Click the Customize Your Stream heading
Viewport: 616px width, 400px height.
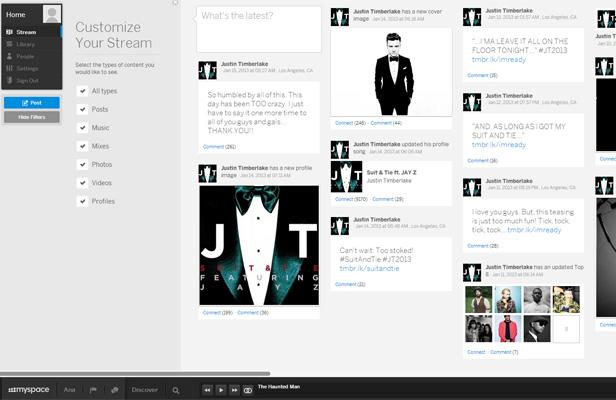pyautogui.click(x=114, y=35)
